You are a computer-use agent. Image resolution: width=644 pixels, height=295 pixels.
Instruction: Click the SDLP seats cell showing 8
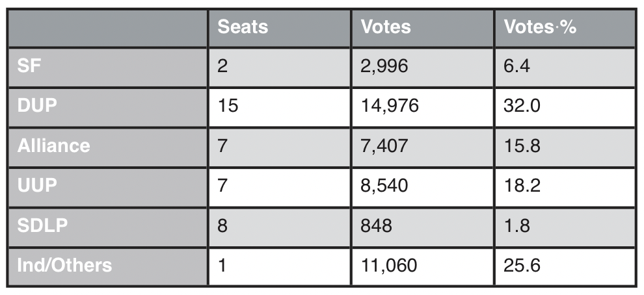tap(222, 225)
